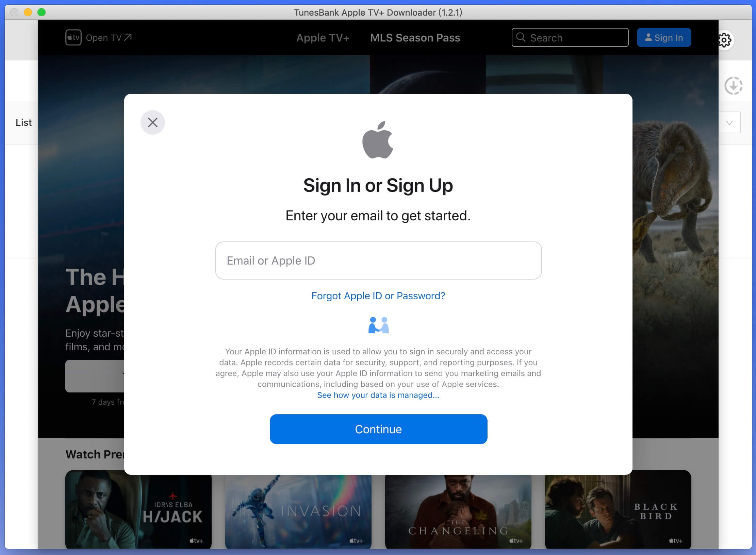Click the close X button on dialog
Image resolution: width=756 pixels, height=555 pixels.
pyautogui.click(x=153, y=122)
